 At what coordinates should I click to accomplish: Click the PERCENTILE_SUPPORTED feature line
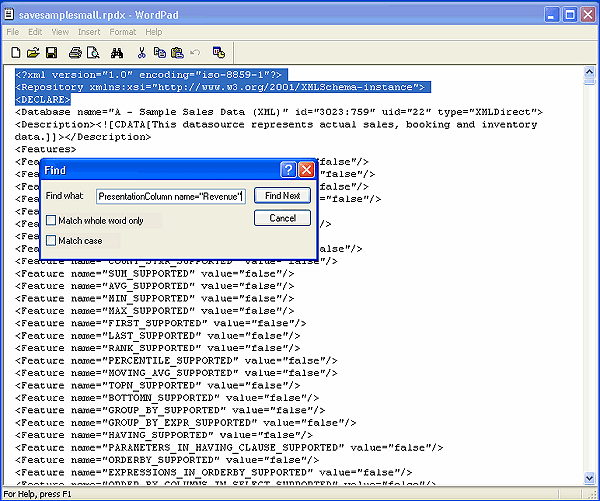pos(176,361)
